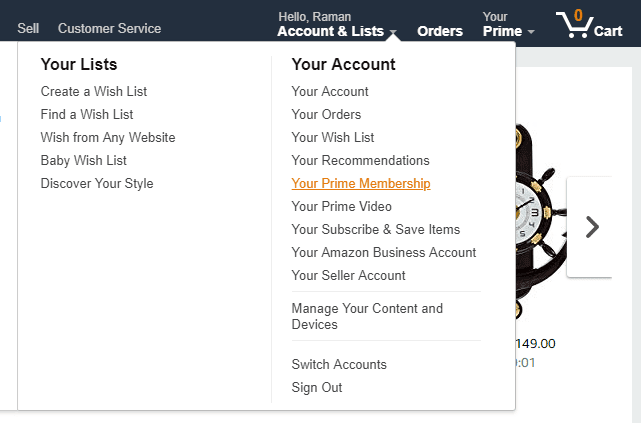Expand the Your Prime dropdown menu

coord(508,24)
